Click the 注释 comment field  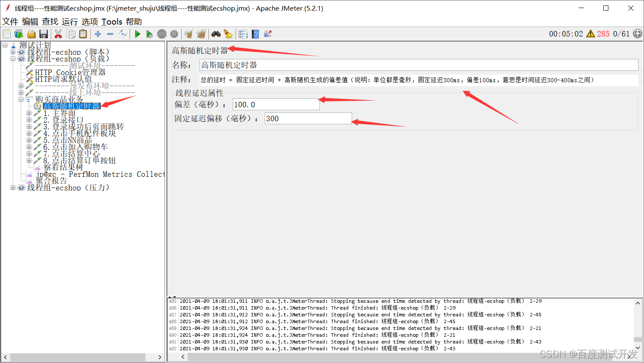point(419,80)
